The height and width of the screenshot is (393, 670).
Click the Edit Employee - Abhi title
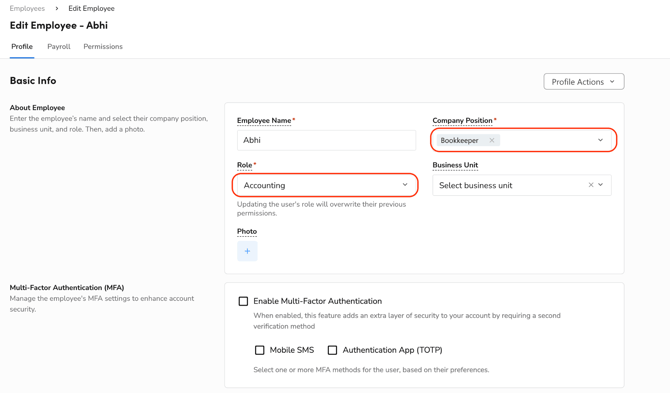click(x=59, y=26)
